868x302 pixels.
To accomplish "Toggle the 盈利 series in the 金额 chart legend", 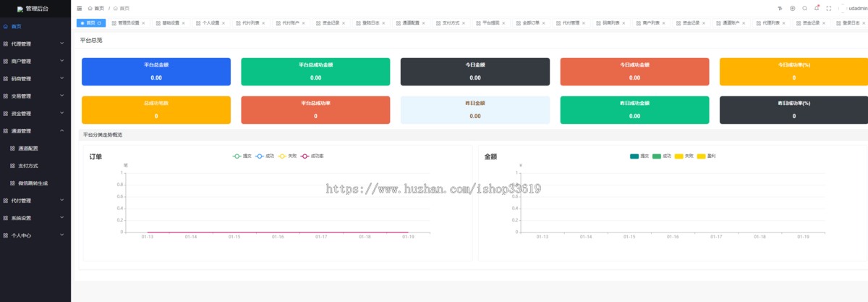I will (706, 156).
